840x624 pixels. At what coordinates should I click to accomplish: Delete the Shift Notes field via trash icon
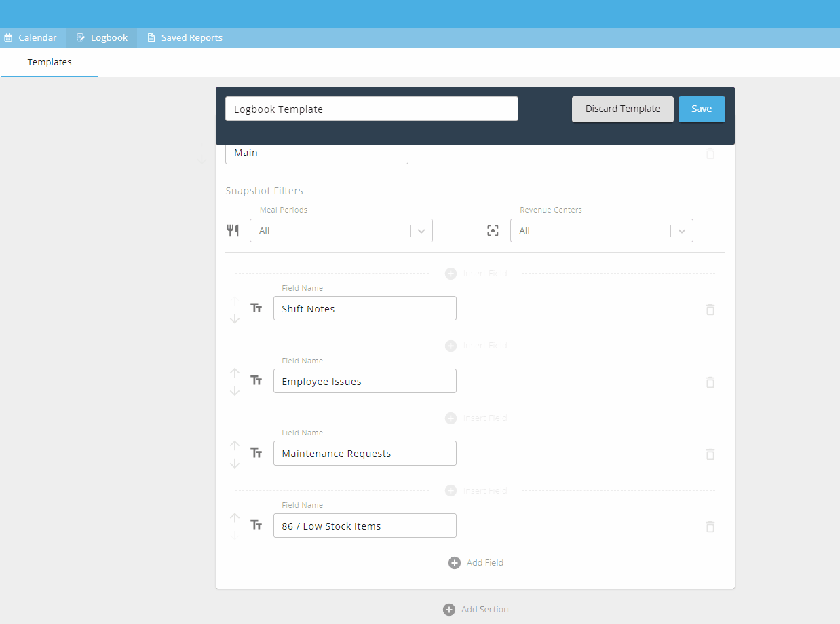click(x=710, y=310)
